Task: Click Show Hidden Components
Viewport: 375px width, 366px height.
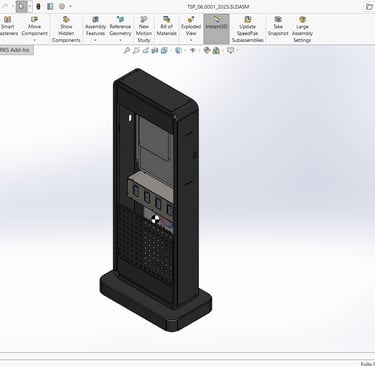Action: (66, 29)
